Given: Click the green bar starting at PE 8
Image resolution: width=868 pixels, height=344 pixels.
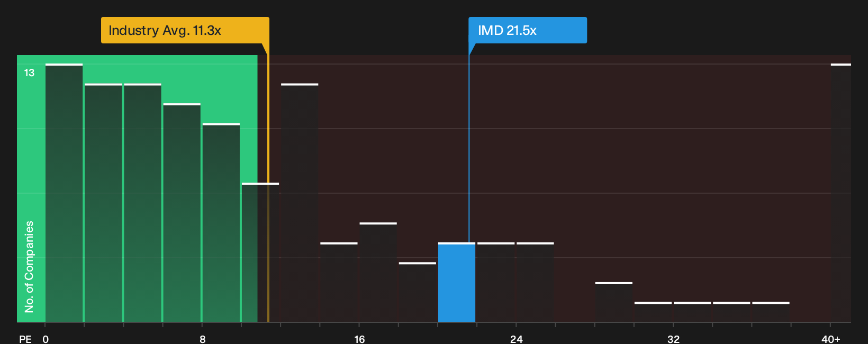Looking at the screenshot, I should click(221, 223).
